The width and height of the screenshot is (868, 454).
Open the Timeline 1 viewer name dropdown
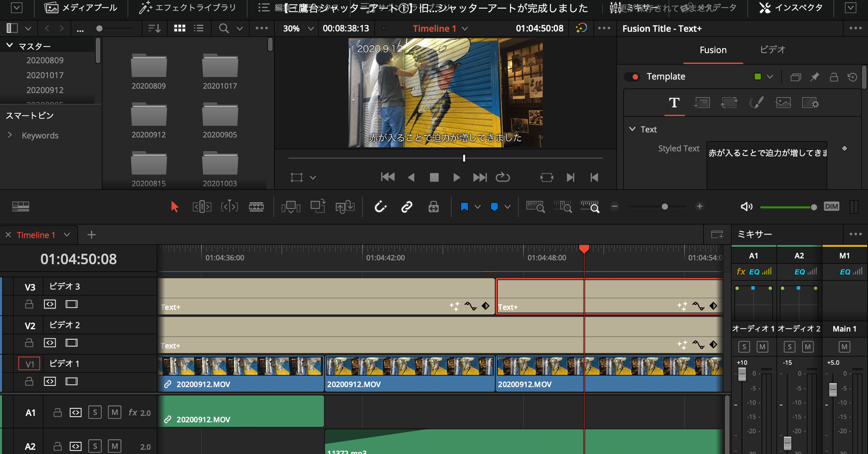point(465,28)
